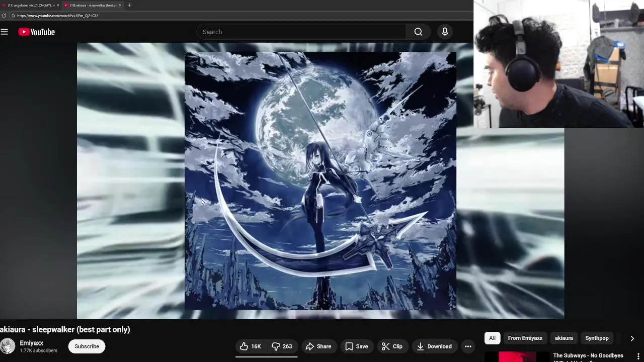Image resolution: width=644 pixels, height=362 pixels.
Task: Open a new browser tab
Action: point(129,5)
